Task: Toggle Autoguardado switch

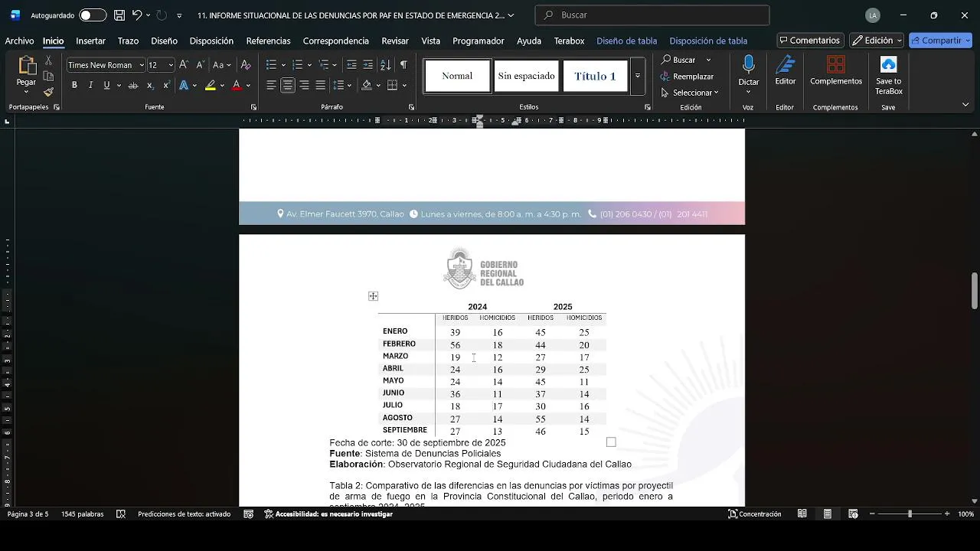Action: click(93, 15)
